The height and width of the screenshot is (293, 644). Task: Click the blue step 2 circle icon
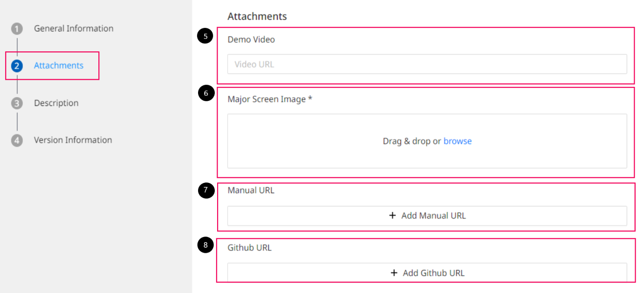[x=17, y=66]
